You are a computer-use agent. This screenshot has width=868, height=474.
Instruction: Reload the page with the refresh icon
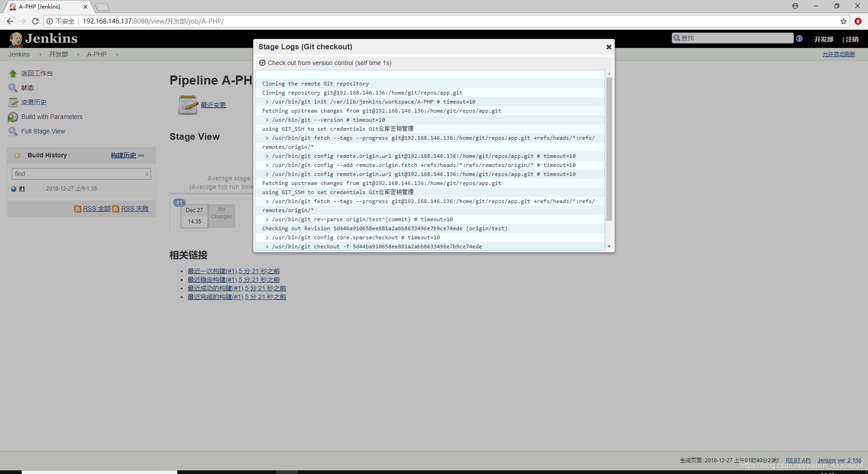(x=35, y=21)
